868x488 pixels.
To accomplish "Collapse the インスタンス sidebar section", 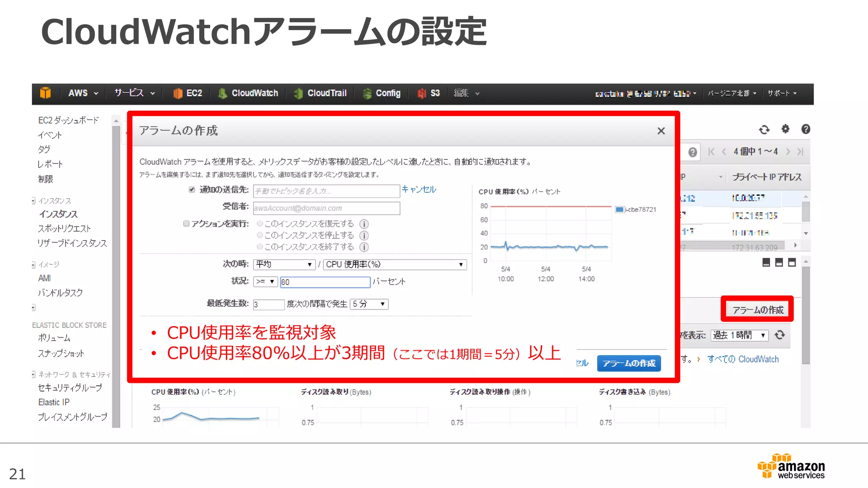I will (x=33, y=201).
